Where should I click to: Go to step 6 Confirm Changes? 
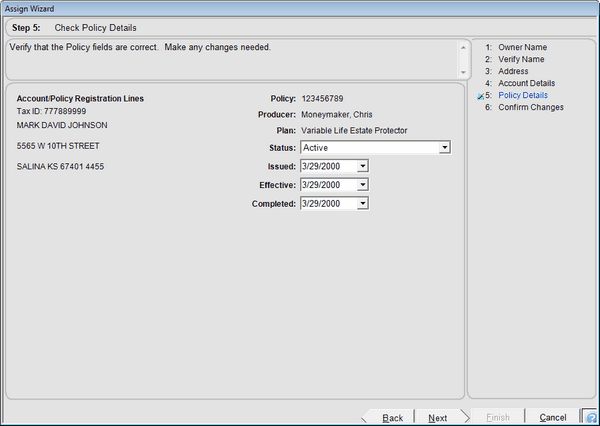[x=530, y=107]
